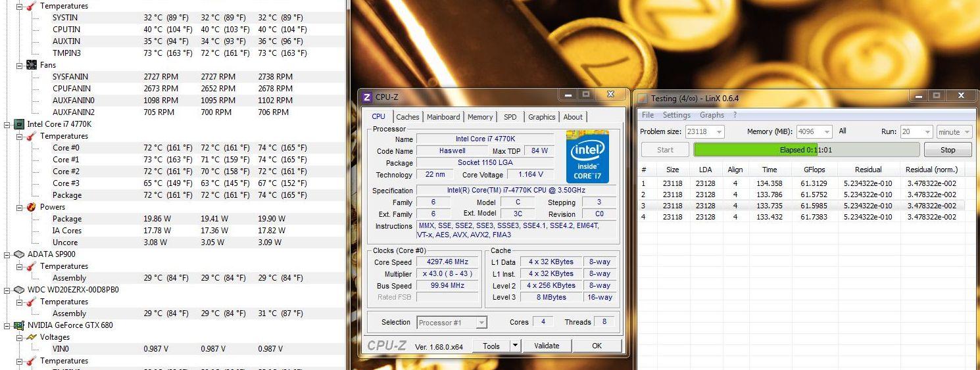Open the Graphs menu in LinX
This screenshot has height=370, width=980.
pyautogui.click(x=712, y=115)
